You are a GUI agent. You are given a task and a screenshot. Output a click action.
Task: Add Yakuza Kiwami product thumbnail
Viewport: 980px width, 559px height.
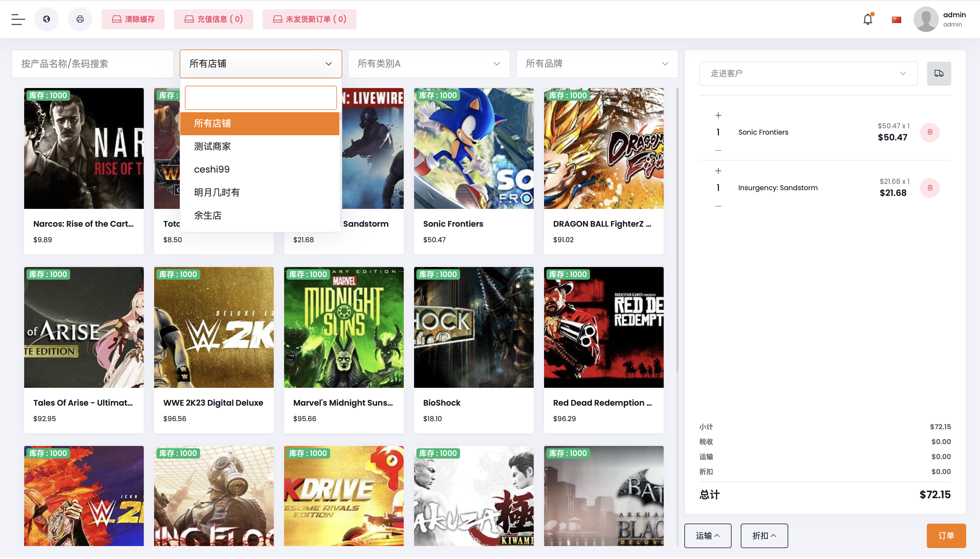(474, 496)
